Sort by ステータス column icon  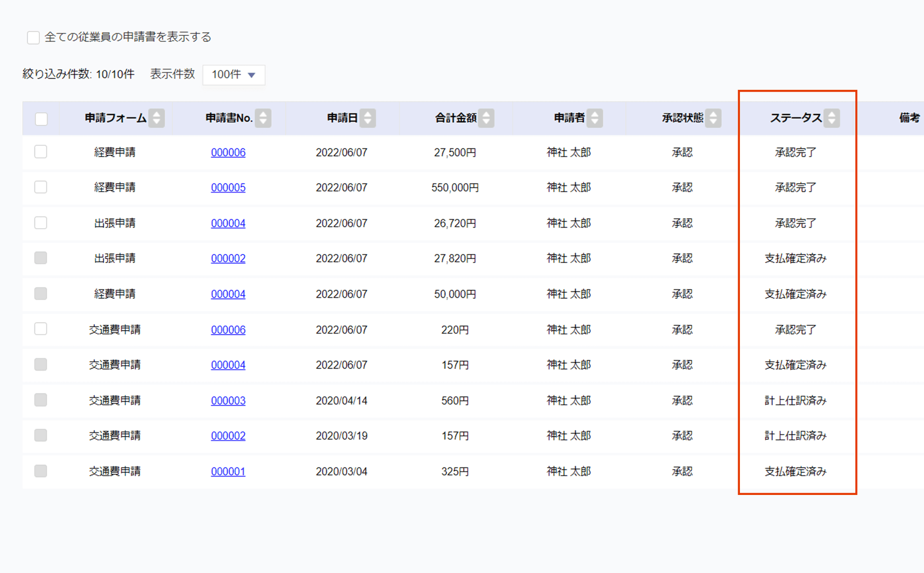(832, 118)
